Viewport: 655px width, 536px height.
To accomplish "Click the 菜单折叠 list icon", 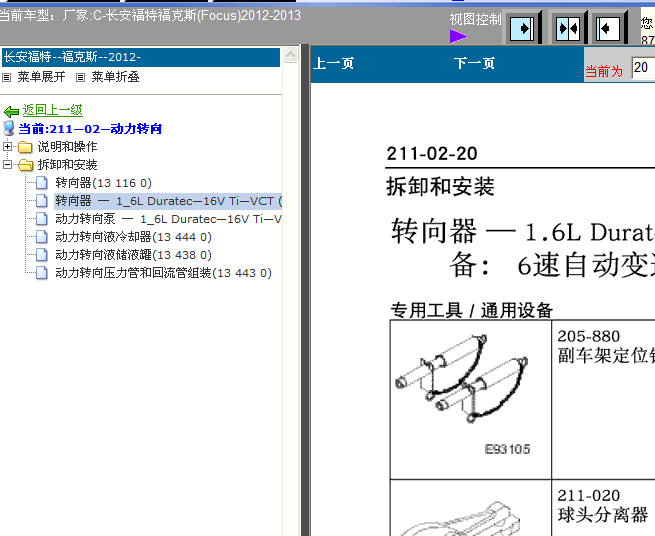I will [80, 77].
